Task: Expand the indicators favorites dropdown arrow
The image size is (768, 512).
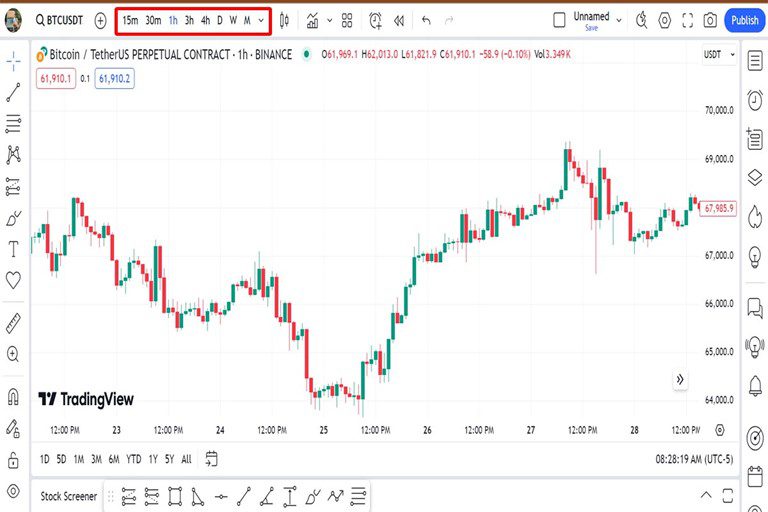Action: 330,21
